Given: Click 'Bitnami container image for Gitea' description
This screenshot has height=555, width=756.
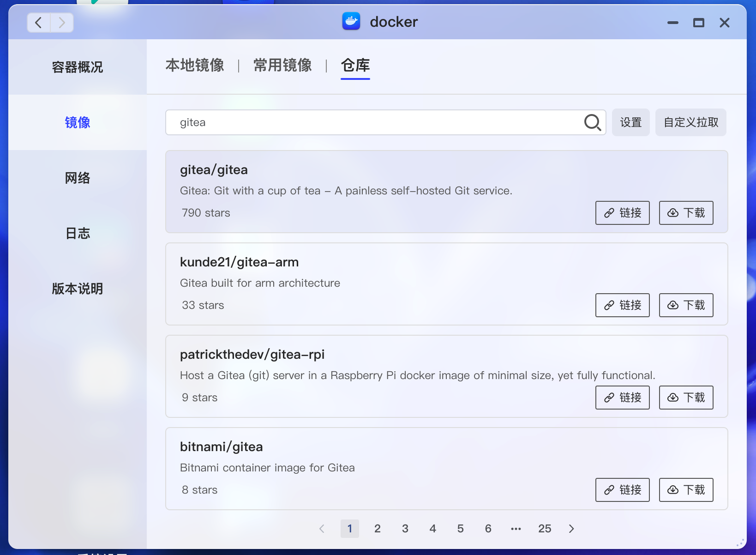Looking at the screenshot, I should coord(267,468).
